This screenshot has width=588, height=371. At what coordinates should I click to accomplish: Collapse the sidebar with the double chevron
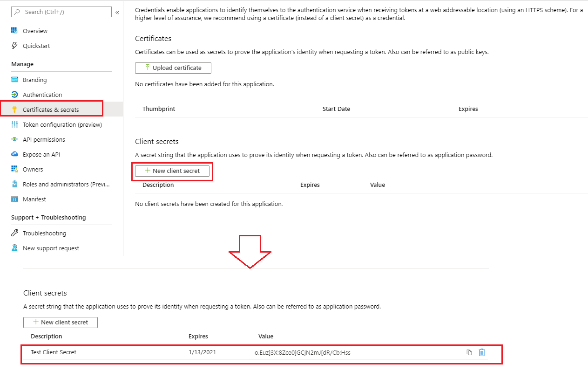117,13
